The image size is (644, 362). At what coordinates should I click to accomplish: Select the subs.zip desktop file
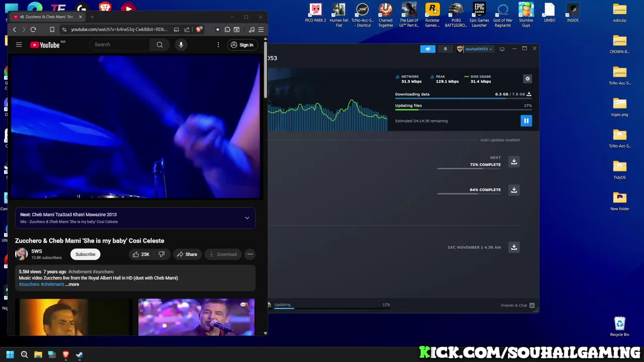[619, 13]
